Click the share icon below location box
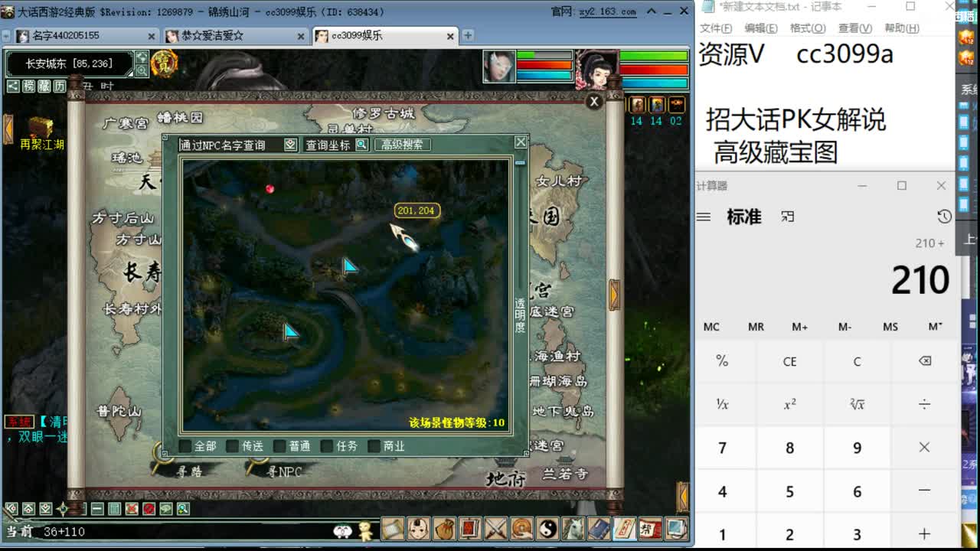Viewport: 980px width, 551px height. pos(12,86)
